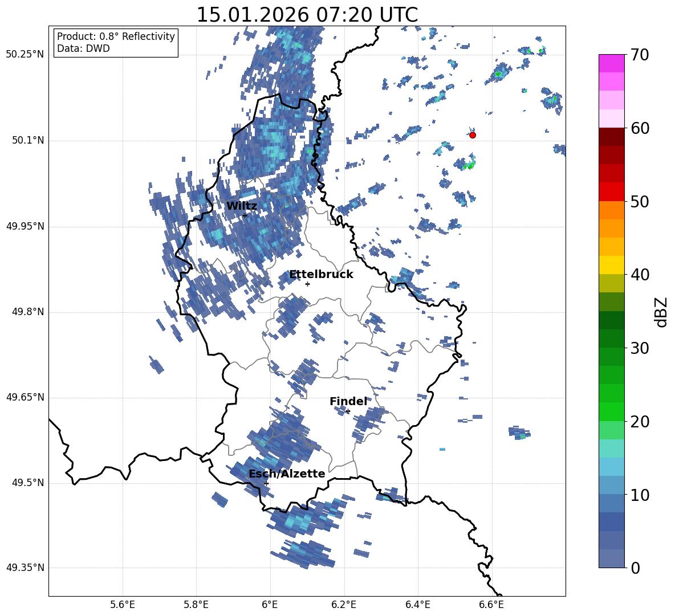Click the 5.8°E longitude label
This screenshot has height=616, width=675.
pos(196,605)
